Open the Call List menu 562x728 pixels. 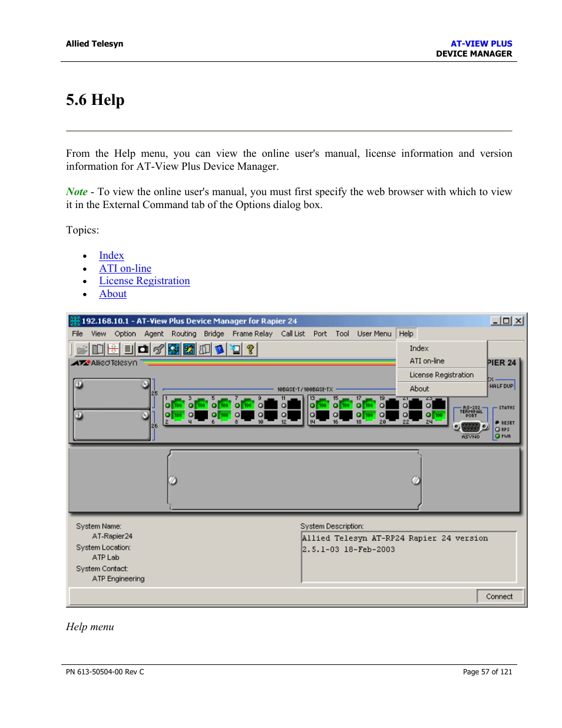click(293, 334)
